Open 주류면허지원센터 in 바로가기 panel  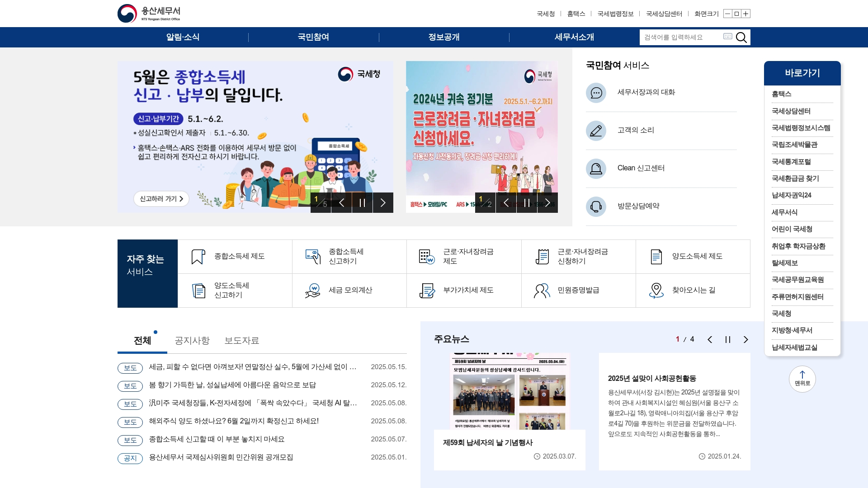pos(797,297)
